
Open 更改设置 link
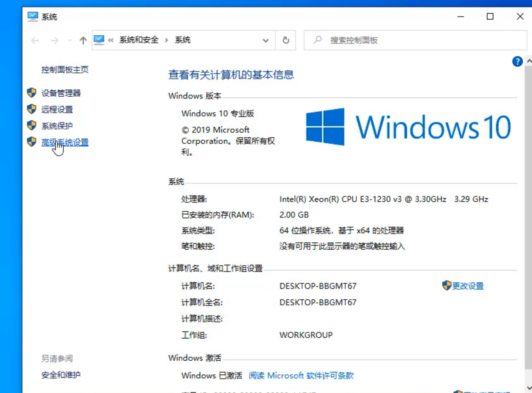468,286
